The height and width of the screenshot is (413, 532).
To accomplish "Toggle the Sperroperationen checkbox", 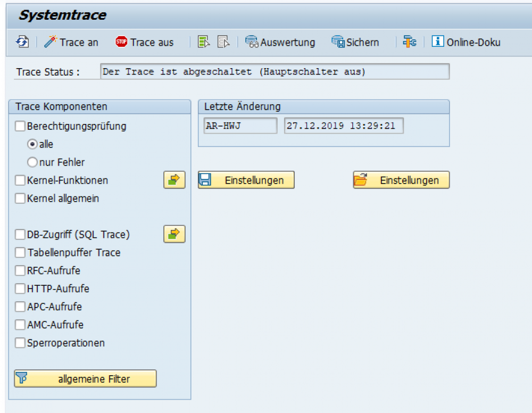I will 20,343.
